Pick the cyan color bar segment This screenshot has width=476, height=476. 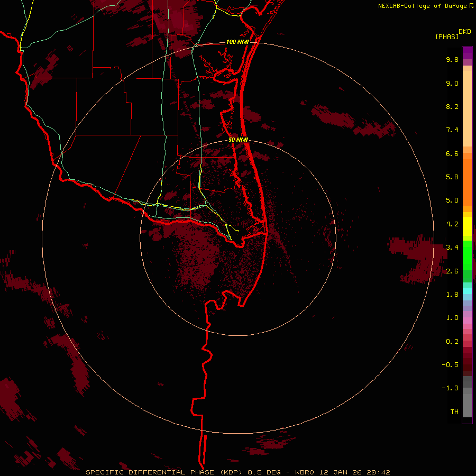coord(467,291)
